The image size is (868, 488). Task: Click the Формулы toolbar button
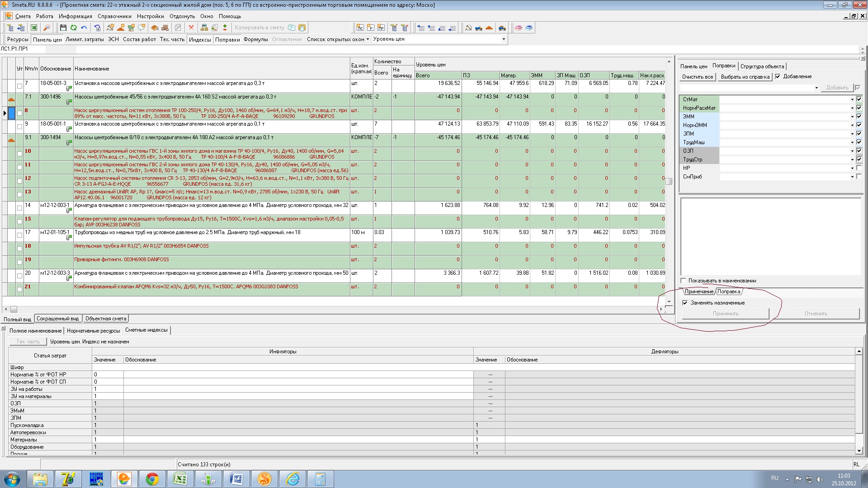(x=256, y=39)
